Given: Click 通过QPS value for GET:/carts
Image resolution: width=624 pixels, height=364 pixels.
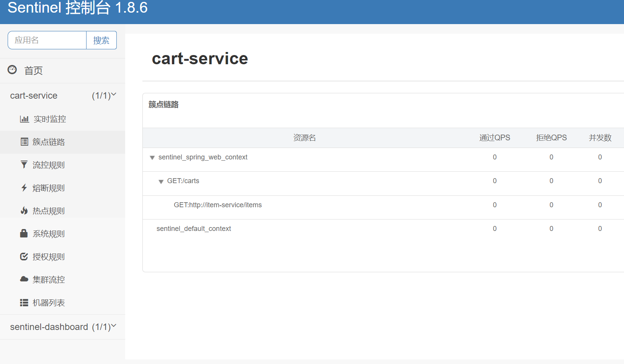Looking at the screenshot, I should pos(495,181).
